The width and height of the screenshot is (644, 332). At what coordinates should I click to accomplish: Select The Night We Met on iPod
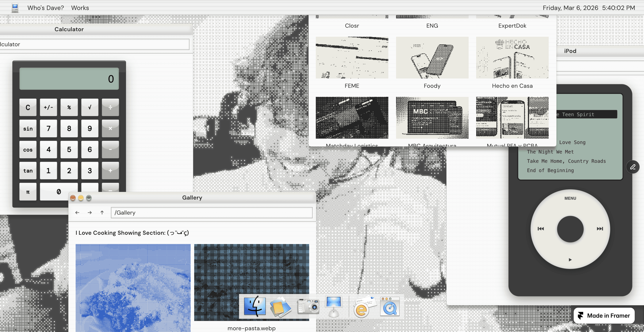coord(550,152)
